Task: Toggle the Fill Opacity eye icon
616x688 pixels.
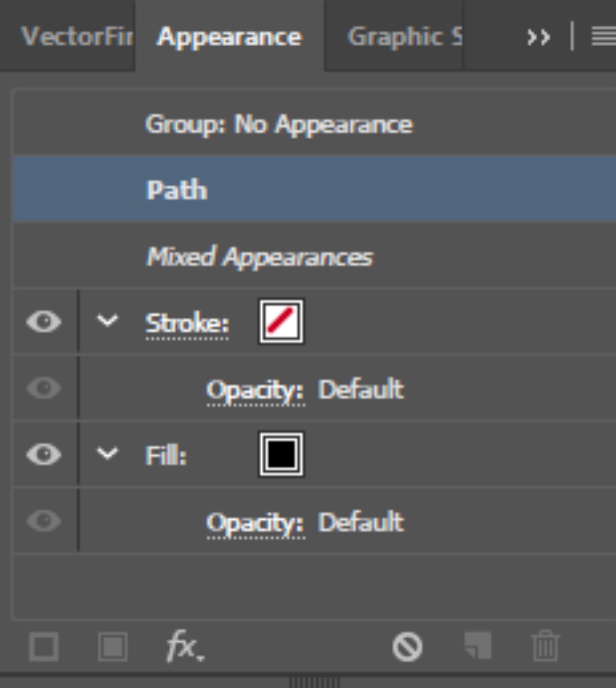Action: point(44,520)
